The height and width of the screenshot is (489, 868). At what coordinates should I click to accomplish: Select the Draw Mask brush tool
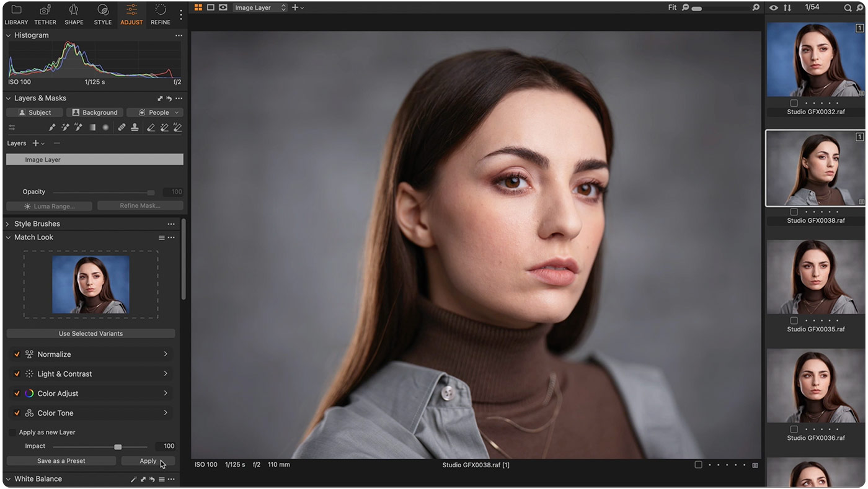52,128
